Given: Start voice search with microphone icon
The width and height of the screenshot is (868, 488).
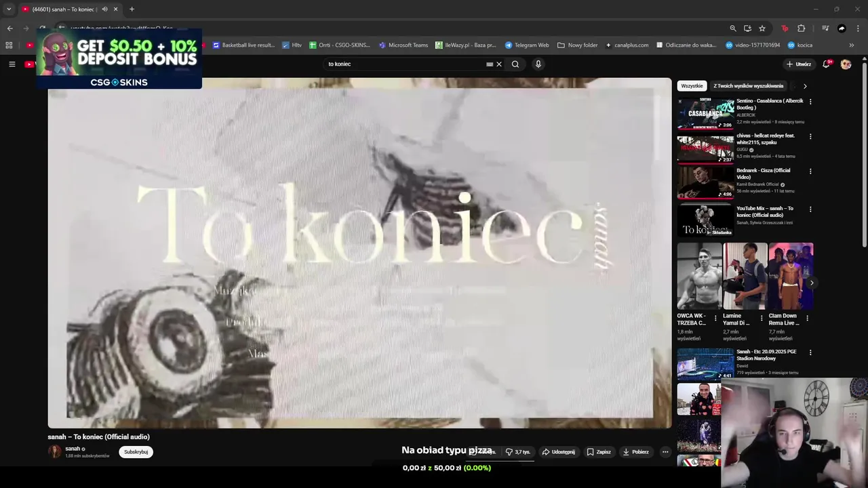Looking at the screenshot, I should coord(538,64).
